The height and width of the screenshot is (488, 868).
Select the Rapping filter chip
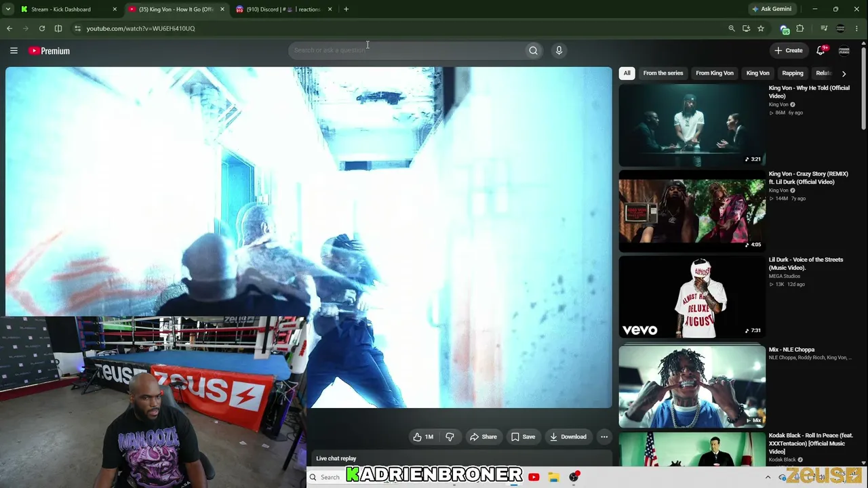pyautogui.click(x=793, y=73)
